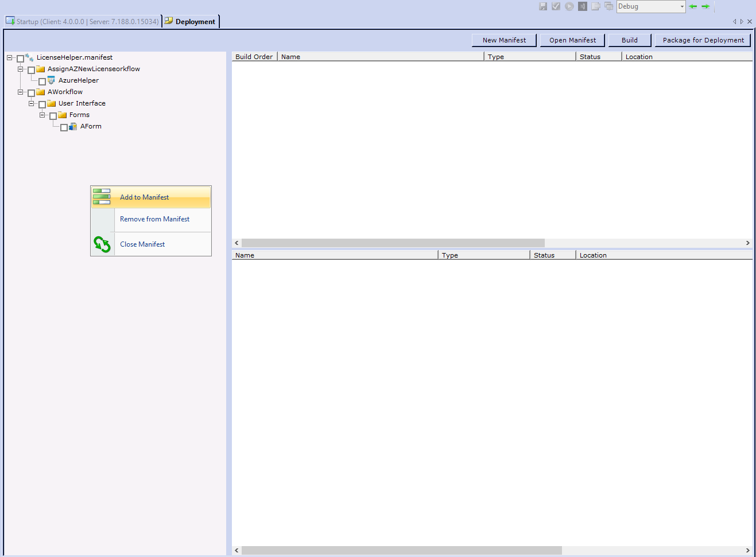This screenshot has height=557, width=756.
Task: Open the Debug configuration dropdown
Action: click(x=682, y=7)
